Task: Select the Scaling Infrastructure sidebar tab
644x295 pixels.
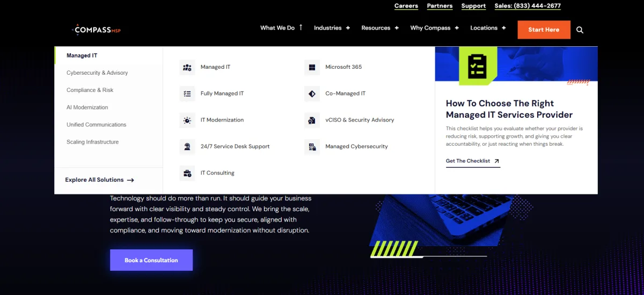Action: [108, 142]
